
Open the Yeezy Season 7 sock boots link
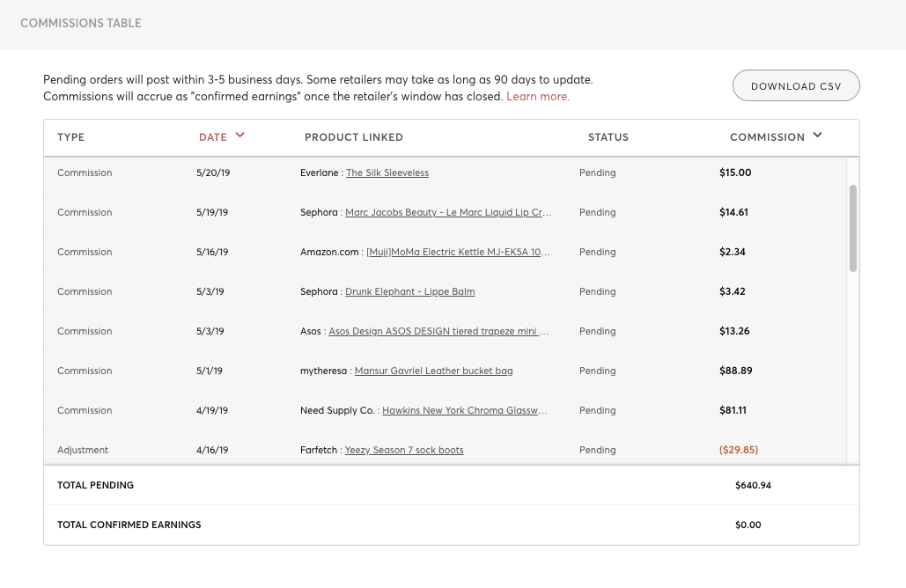pos(404,451)
